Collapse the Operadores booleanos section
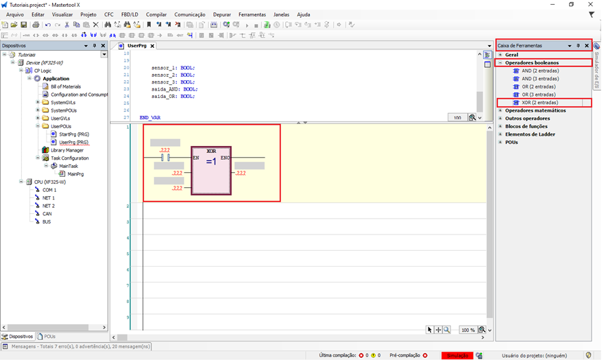 [500, 62]
